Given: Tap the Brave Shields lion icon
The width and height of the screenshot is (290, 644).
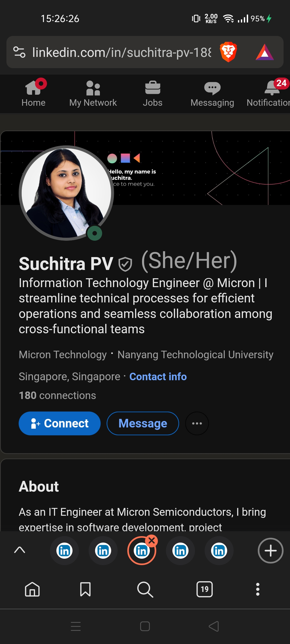Looking at the screenshot, I should (228, 52).
